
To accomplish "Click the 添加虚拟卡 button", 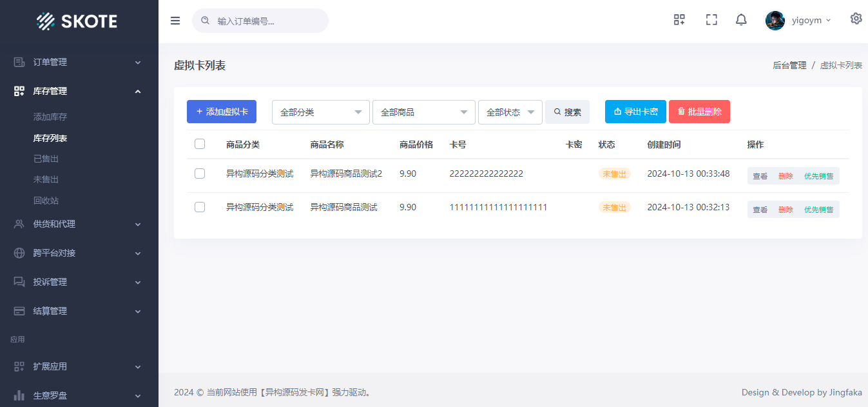I will point(222,112).
